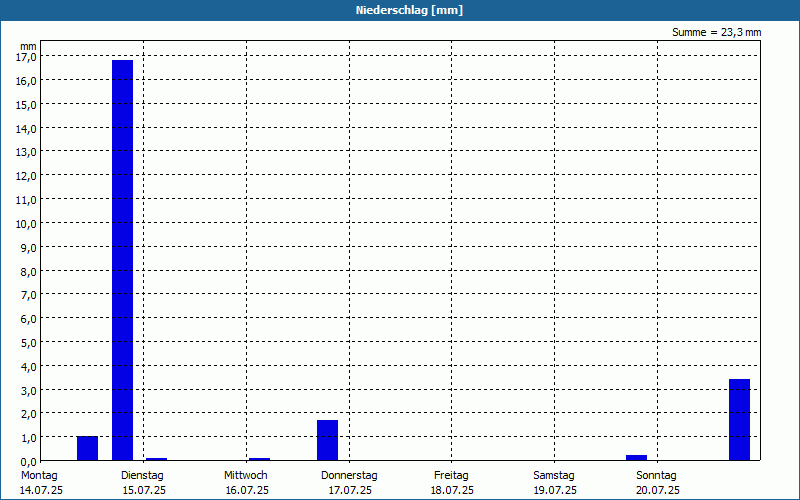Click the date '15.07.25'
This screenshot has height=500, width=800.
pyautogui.click(x=144, y=490)
